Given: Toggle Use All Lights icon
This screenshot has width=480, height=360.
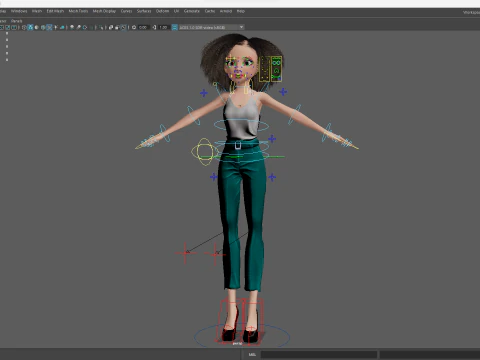Looking at the screenshot, I should [x=56, y=27].
